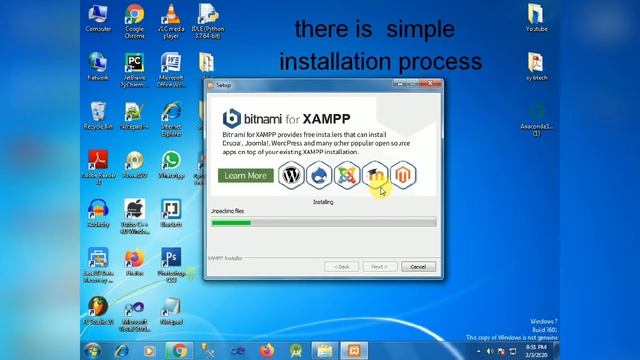Click the 'XAMPP Installer' footer label
640x360 pixels.
(225, 258)
